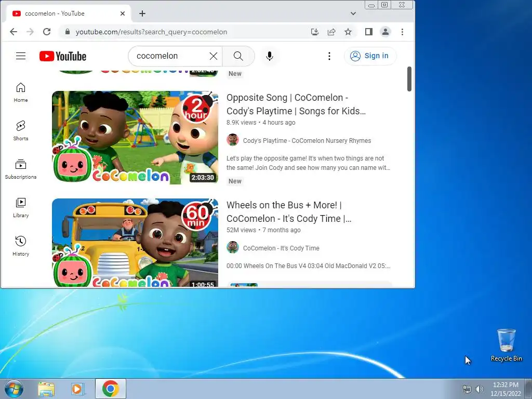
Task: Bookmark this page with star
Action: coord(348,32)
